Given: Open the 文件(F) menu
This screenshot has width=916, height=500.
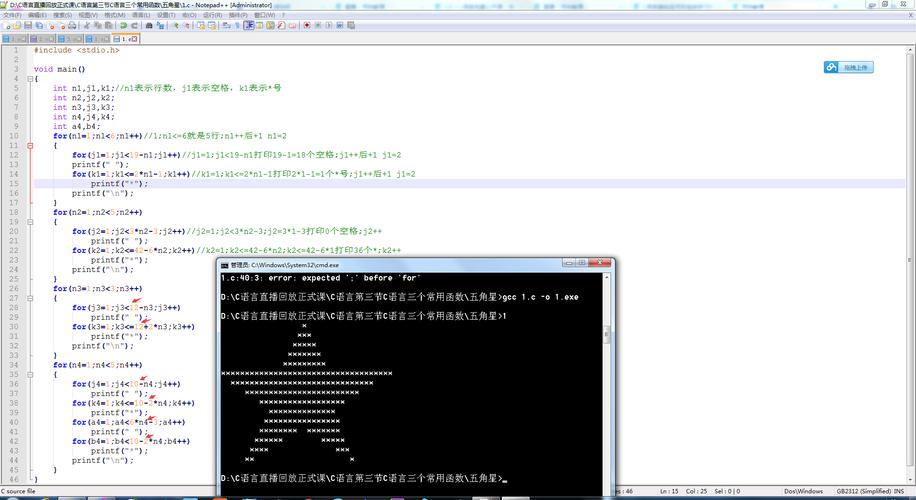Looking at the screenshot, I should point(12,15).
